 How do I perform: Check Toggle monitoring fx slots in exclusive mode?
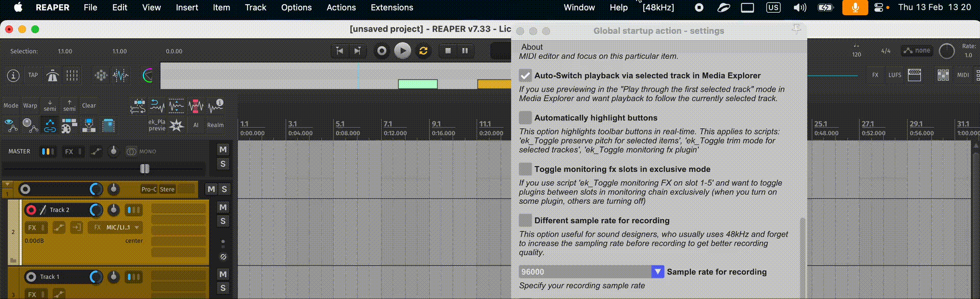click(525, 169)
